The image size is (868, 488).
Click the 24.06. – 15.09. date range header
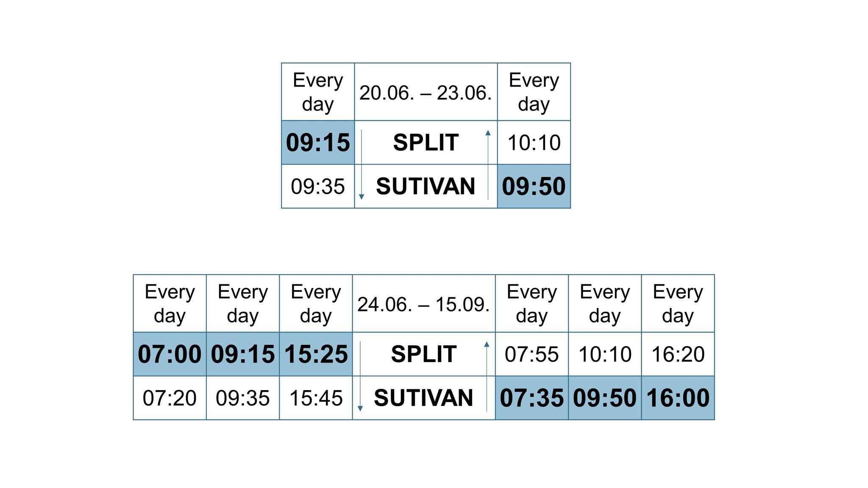pos(423,304)
